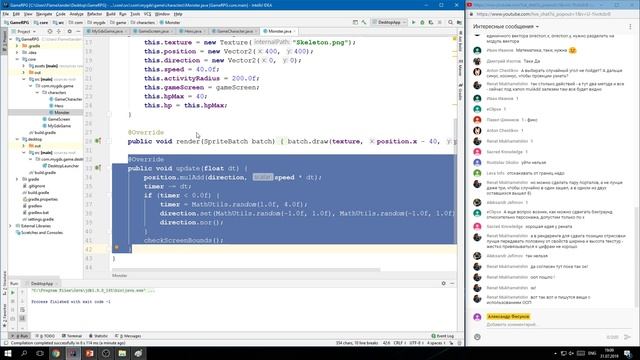
Task: Run DesktopApp with the green play button
Action: click(x=413, y=22)
